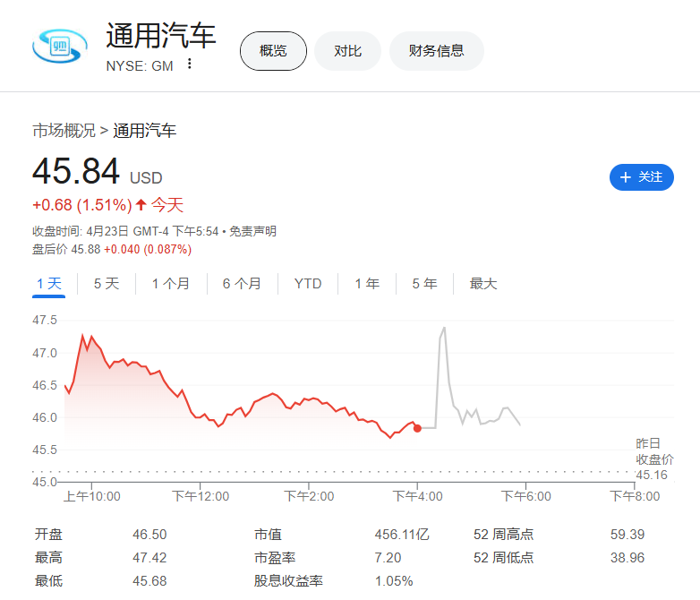Open the 财务信息 financials tab

tap(437, 51)
